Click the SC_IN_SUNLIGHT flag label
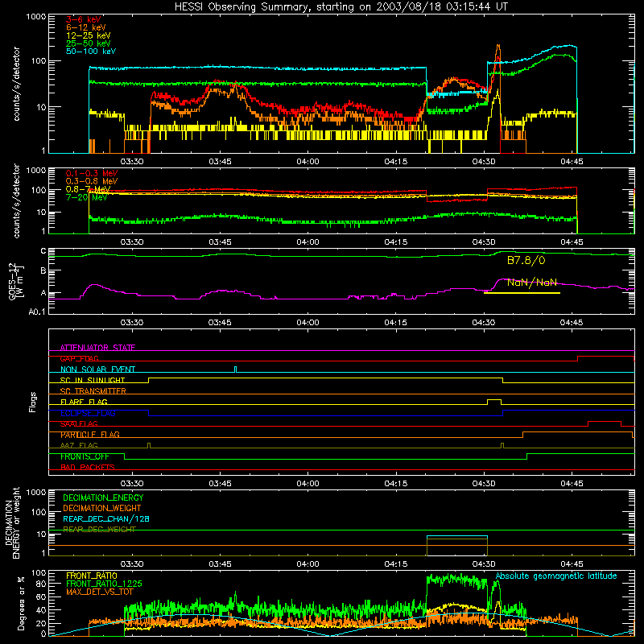The width and height of the screenshot is (644, 644). click(93, 380)
